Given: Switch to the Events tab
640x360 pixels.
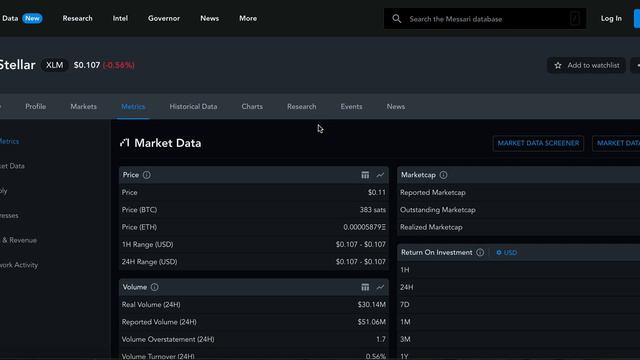Looking at the screenshot, I should coord(351,107).
